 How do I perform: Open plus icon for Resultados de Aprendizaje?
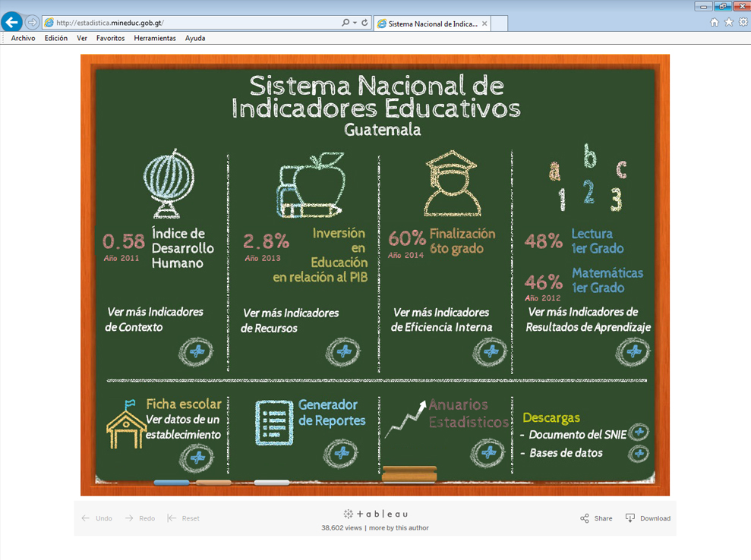pyautogui.click(x=633, y=351)
